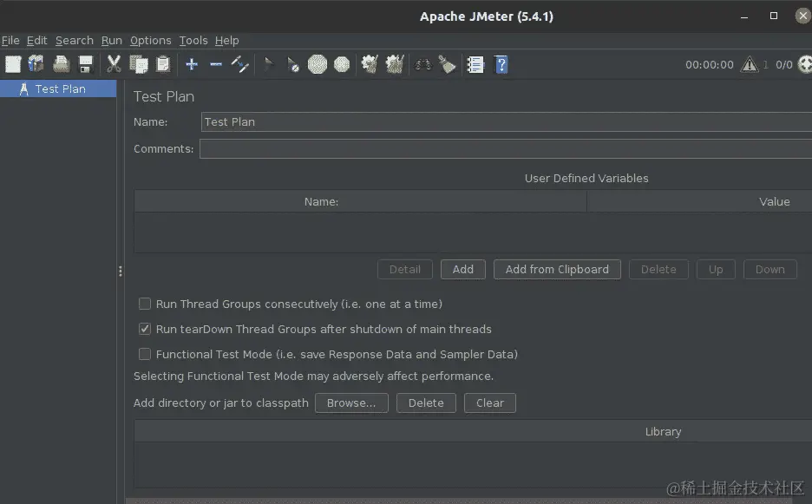Toggle the selected element's enabled state
812x504 pixels.
(239, 64)
